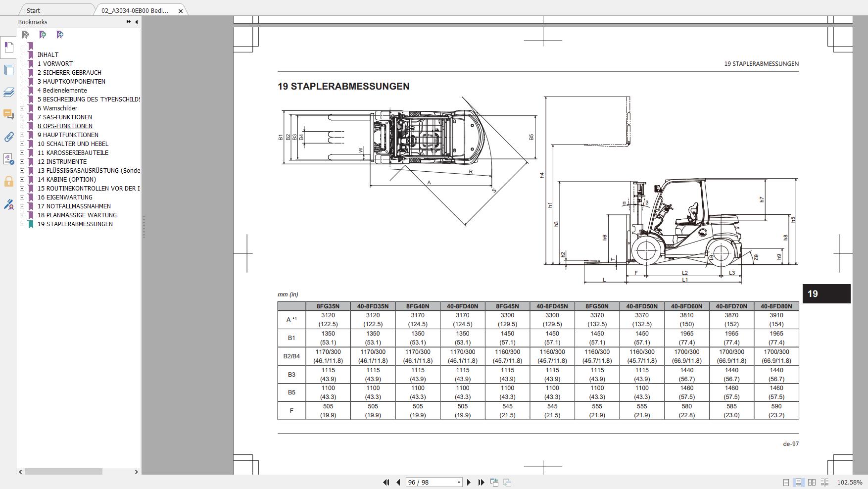This screenshot has height=489, width=868.
Task: Open the pen and certificate panel icon
Action: [x=8, y=203]
